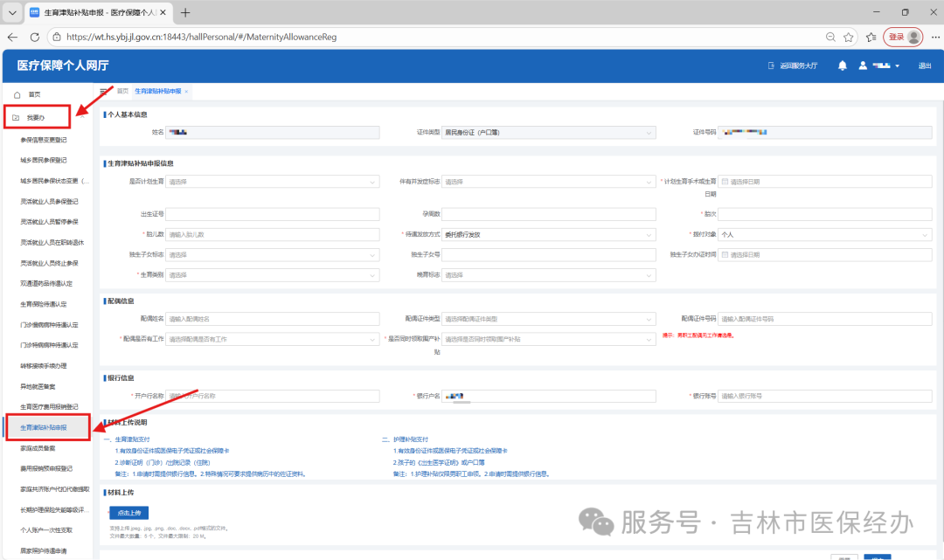Close the browser tab 生育津贴补贴申报
The height and width of the screenshot is (560, 944).
[163, 12]
